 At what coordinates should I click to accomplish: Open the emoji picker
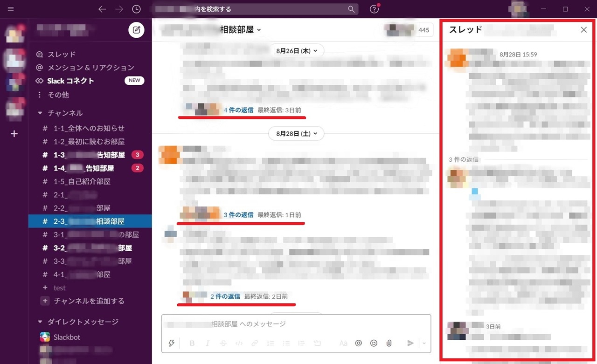click(374, 343)
